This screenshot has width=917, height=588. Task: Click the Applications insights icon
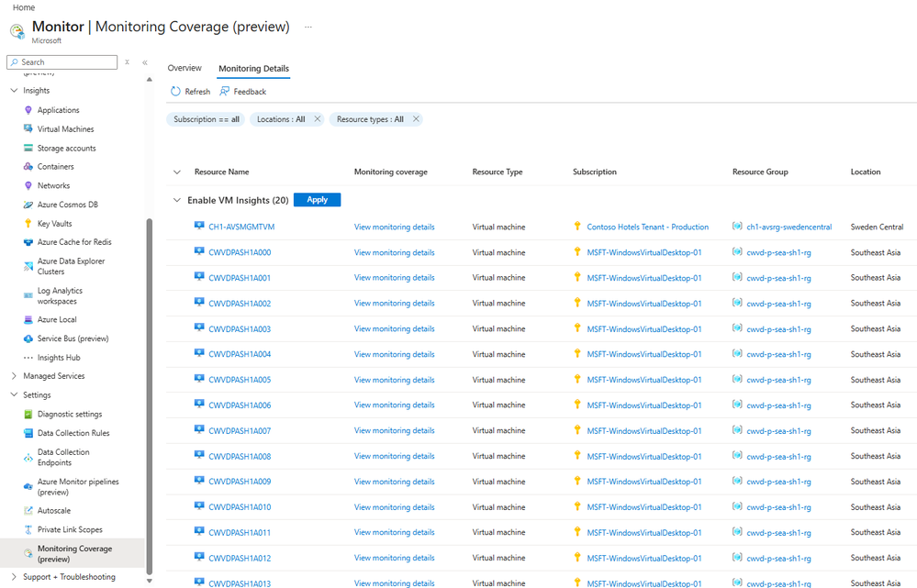[x=28, y=110]
